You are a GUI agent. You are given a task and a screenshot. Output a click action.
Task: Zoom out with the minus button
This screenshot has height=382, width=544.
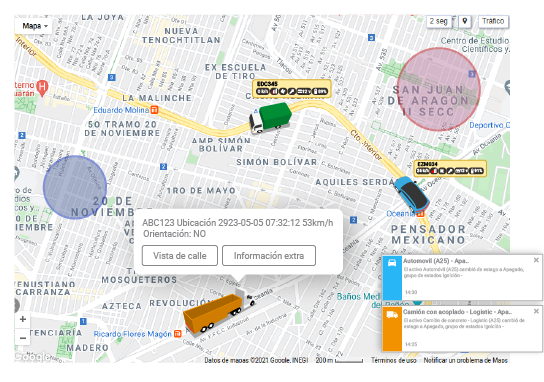point(23,338)
